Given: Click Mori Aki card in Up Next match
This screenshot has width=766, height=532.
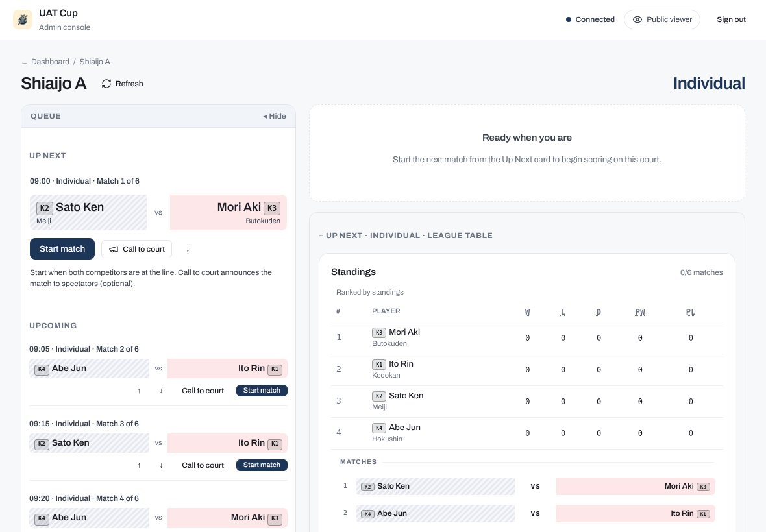Looking at the screenshot, I should (228, 212).
